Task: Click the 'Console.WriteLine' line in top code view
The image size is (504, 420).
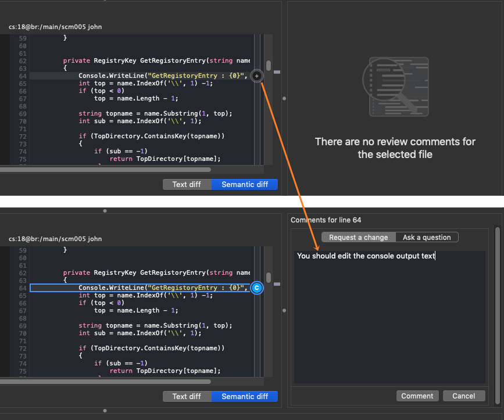Action: point(163,76)
